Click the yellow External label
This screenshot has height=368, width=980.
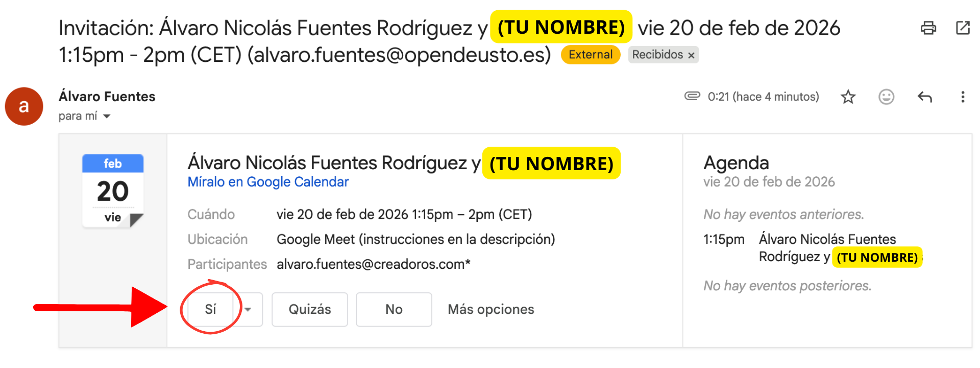pyautogui.click(x=591, y=55)
